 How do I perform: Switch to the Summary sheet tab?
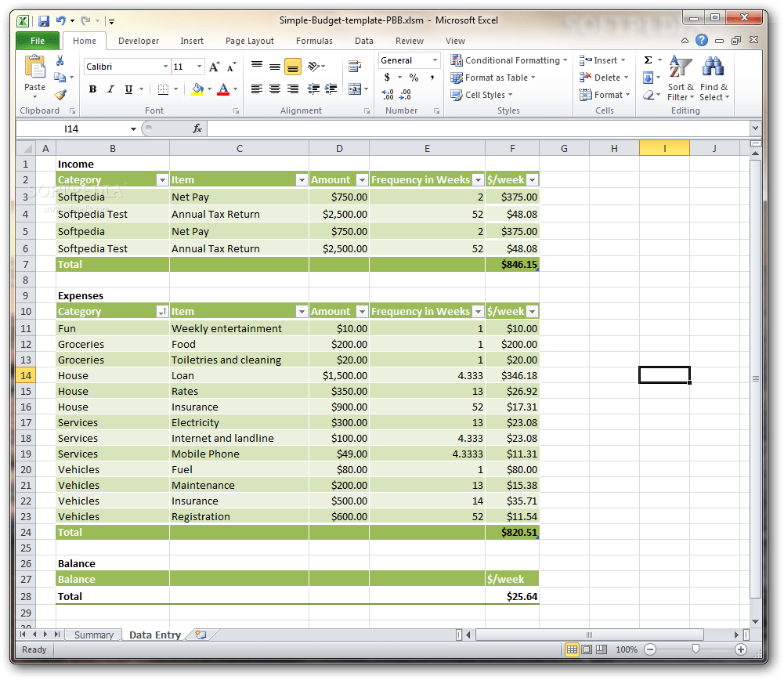coord(93,635)
